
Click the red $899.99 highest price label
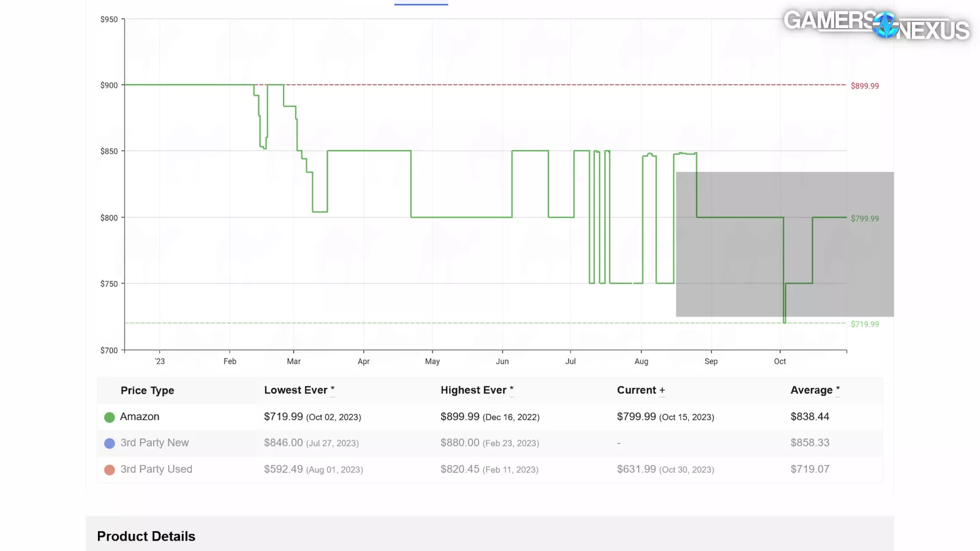864,86
